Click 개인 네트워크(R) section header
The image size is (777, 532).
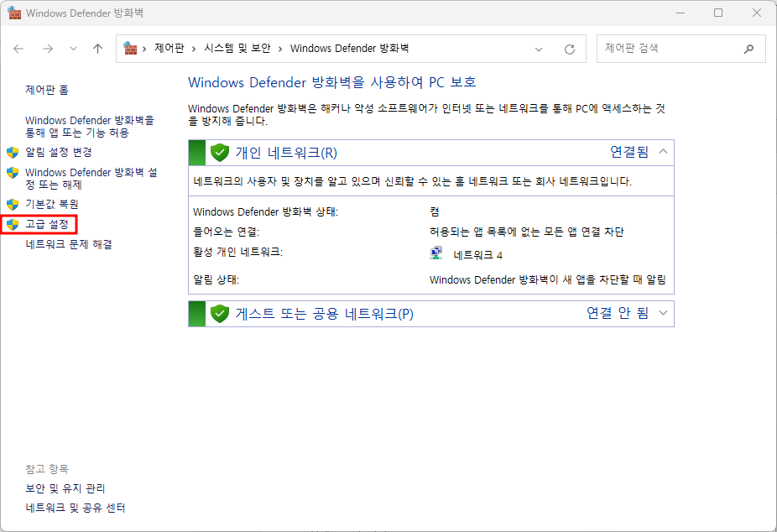click(x=431, y=153)
